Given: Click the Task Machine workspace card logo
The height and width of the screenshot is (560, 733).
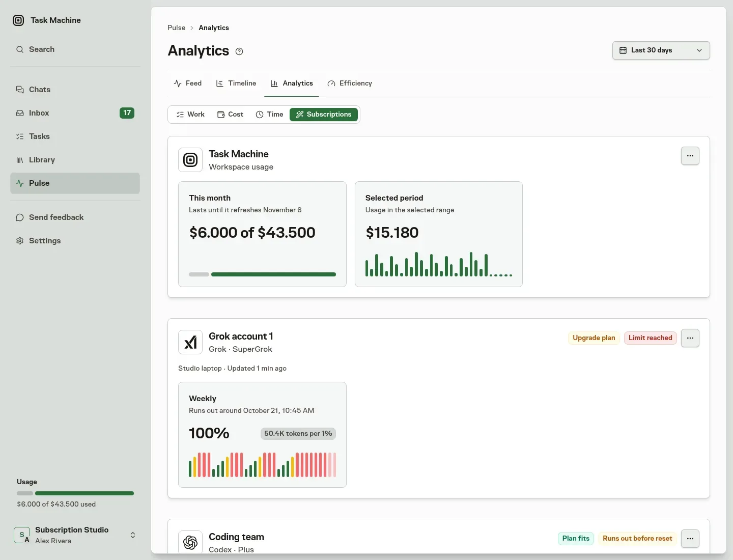Looking at the screenshot, I should tap(190, 160).
